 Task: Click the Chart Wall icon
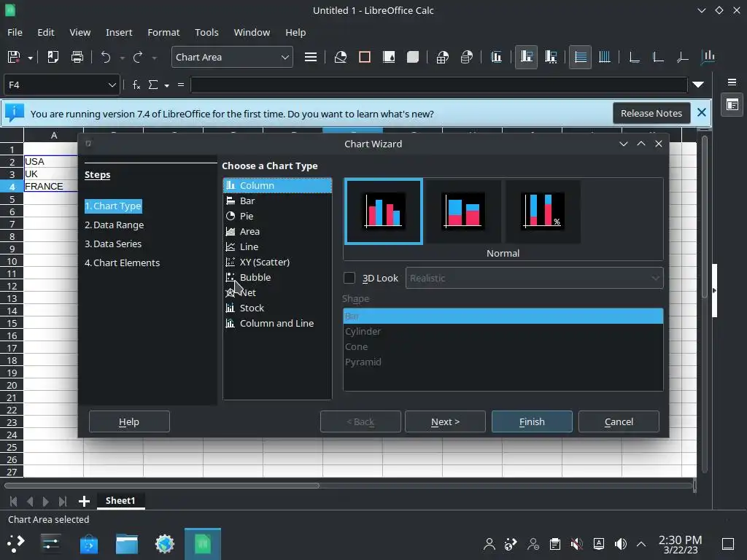click(x=389, y=57)
